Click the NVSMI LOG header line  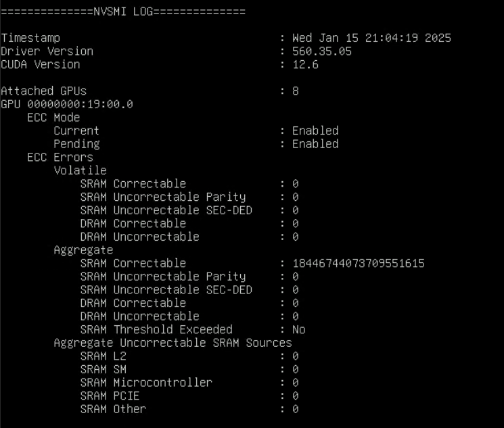(x=123, y=11)
